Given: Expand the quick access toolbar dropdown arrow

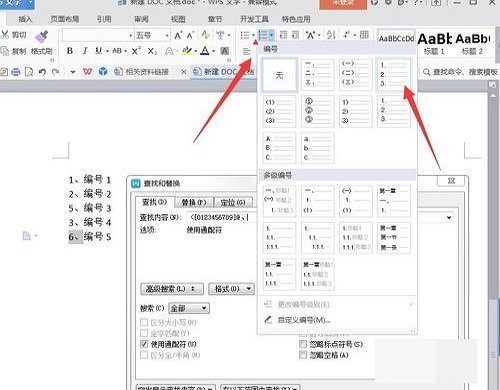Looking at the screenshot, I should click(73, 72).
